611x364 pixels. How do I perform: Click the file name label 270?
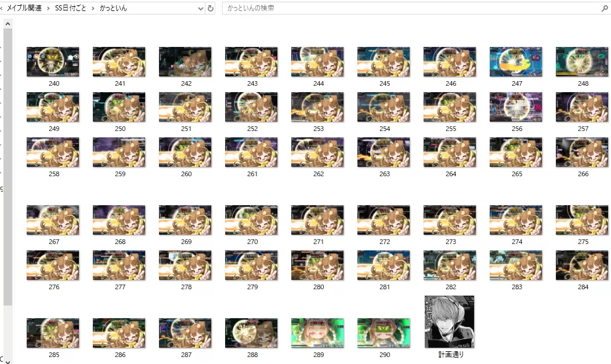coord(252,241)
